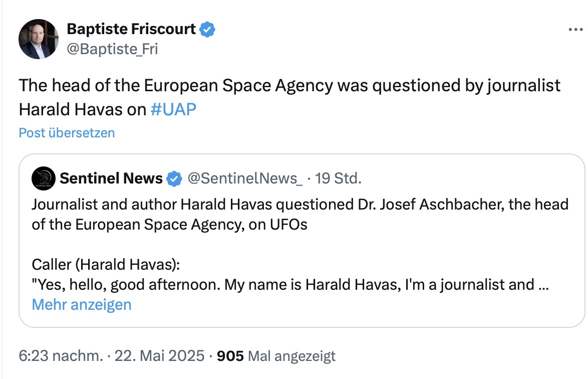
Task: Open the Sentinel News avatar icon
Action: tap(44, 178)
